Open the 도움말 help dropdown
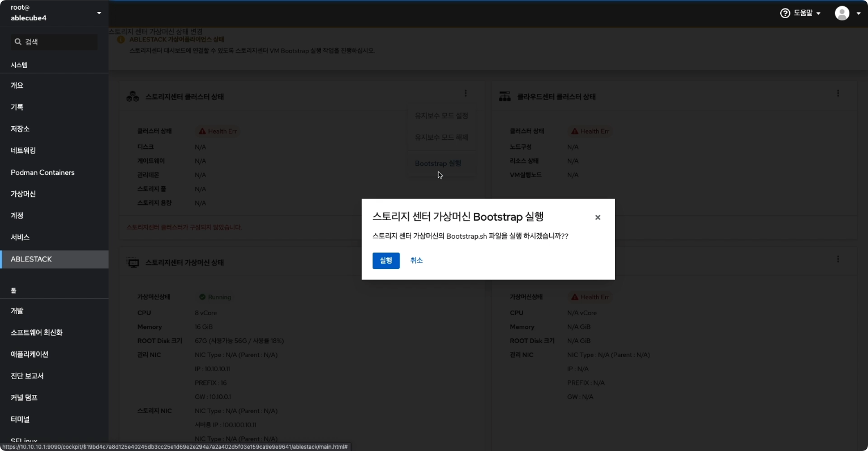This screenshot has height=451, width=868. tap(801, 13)
